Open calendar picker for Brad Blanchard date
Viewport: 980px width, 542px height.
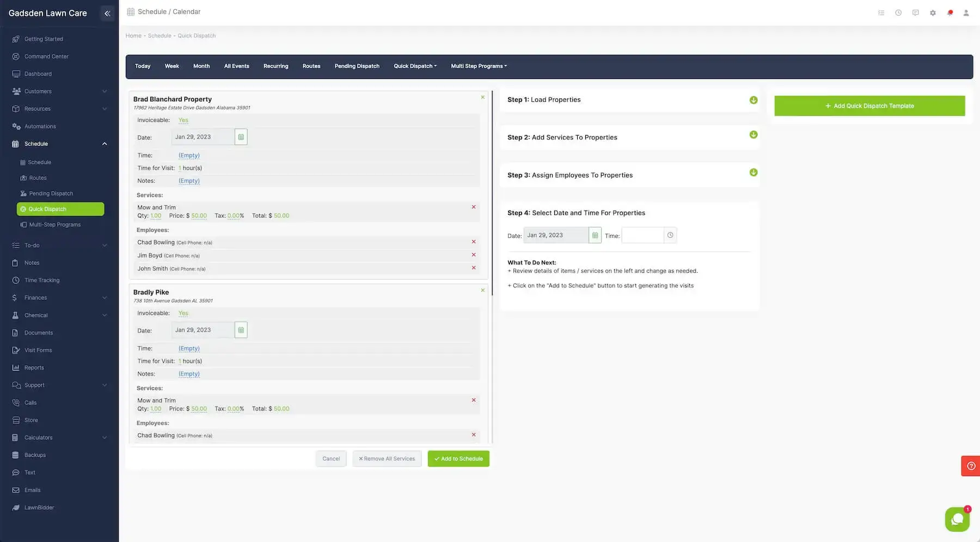tap(241, 137)
